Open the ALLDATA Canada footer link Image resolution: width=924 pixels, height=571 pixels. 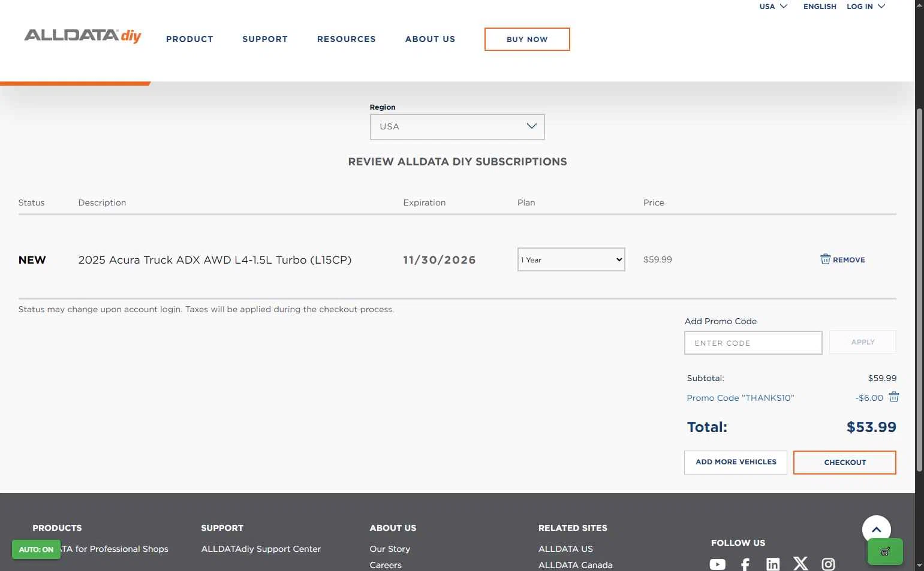tap(576, 565)
